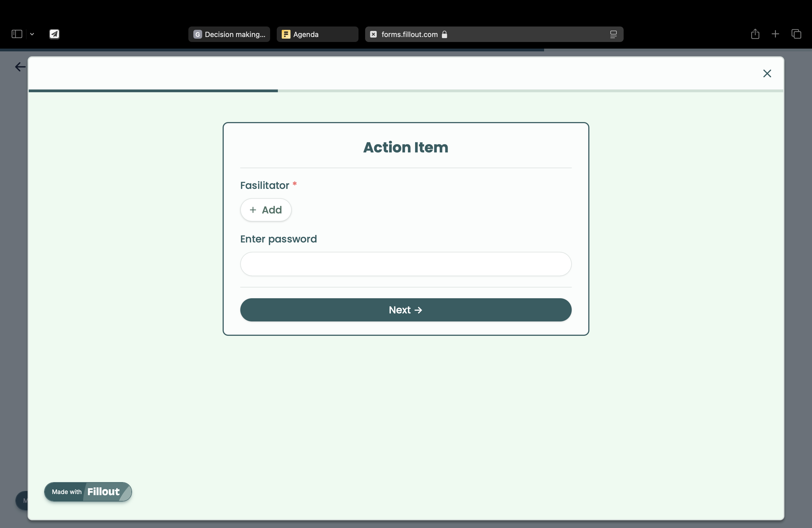Click the Agenda tab icon
812x528 pixels.
286,34
